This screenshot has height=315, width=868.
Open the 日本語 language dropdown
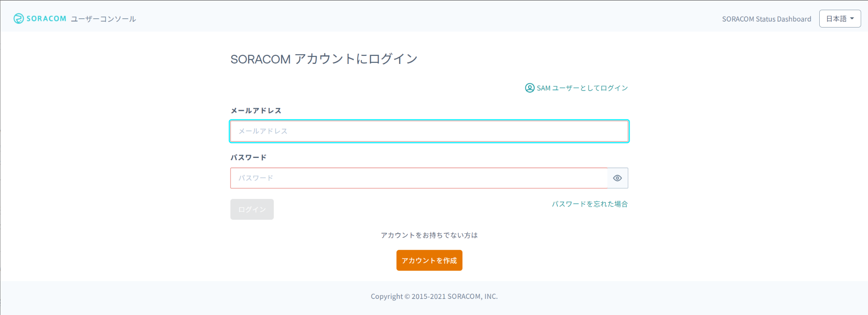click(840, 19)
